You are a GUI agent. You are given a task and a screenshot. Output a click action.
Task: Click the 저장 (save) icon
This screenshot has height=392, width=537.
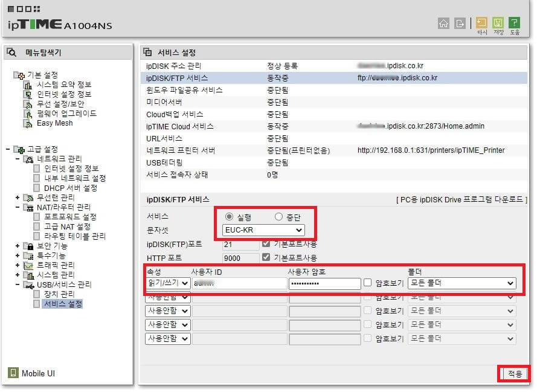click(x=498, y=23)
